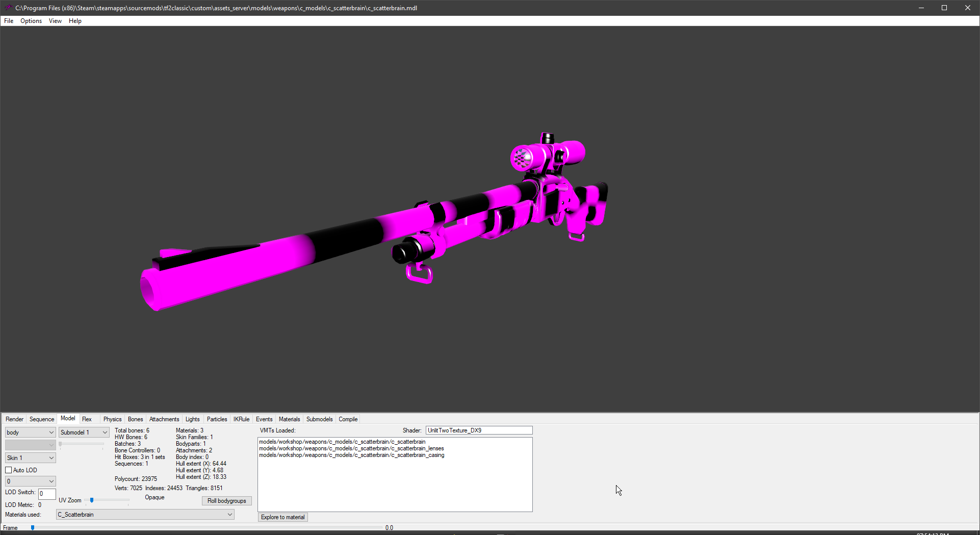Image resolution: width=980 pixels, height=535 pixels.
Task: Switch to the Materials tab
Action: [290, 419]
